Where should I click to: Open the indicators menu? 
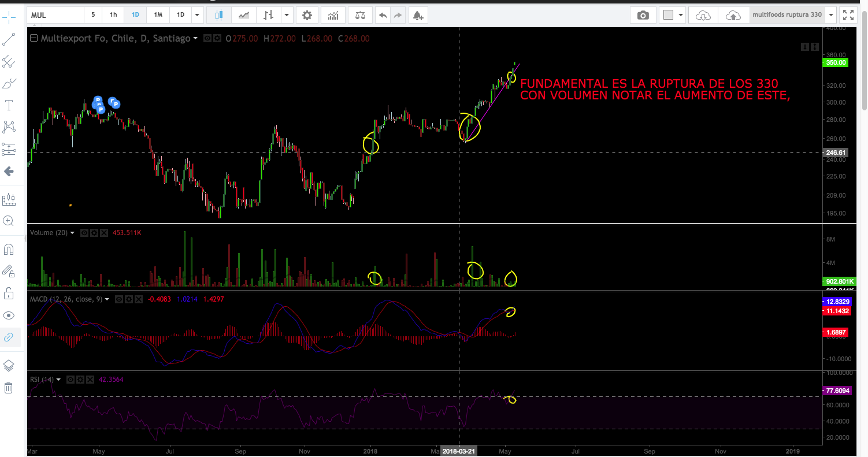(x=333, y=15)
